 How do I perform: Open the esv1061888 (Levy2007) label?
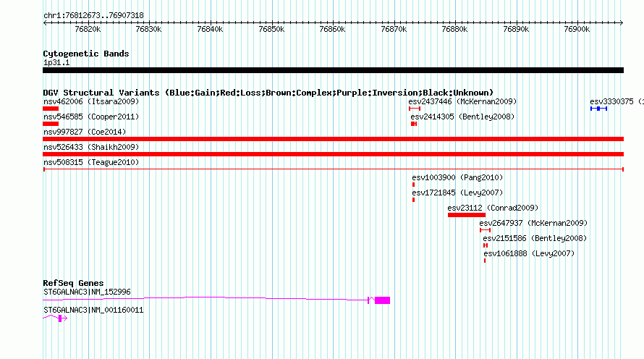[x=529, y=253]
